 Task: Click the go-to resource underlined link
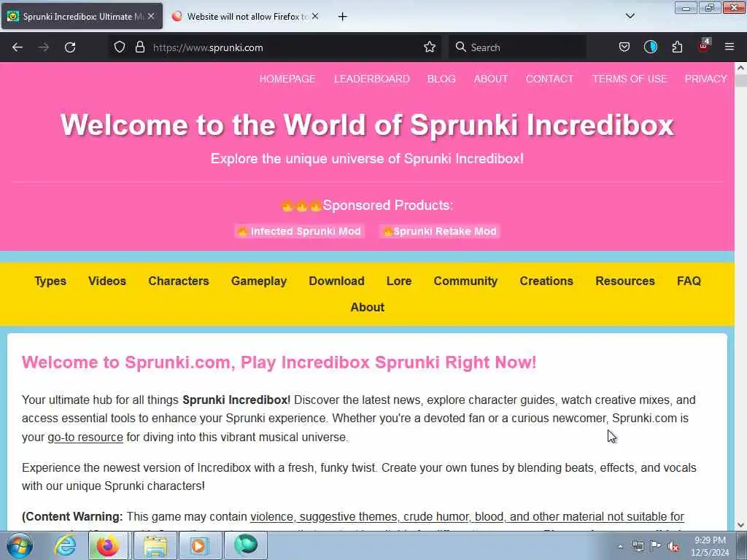pyautogui.click(x=85, y=437)
